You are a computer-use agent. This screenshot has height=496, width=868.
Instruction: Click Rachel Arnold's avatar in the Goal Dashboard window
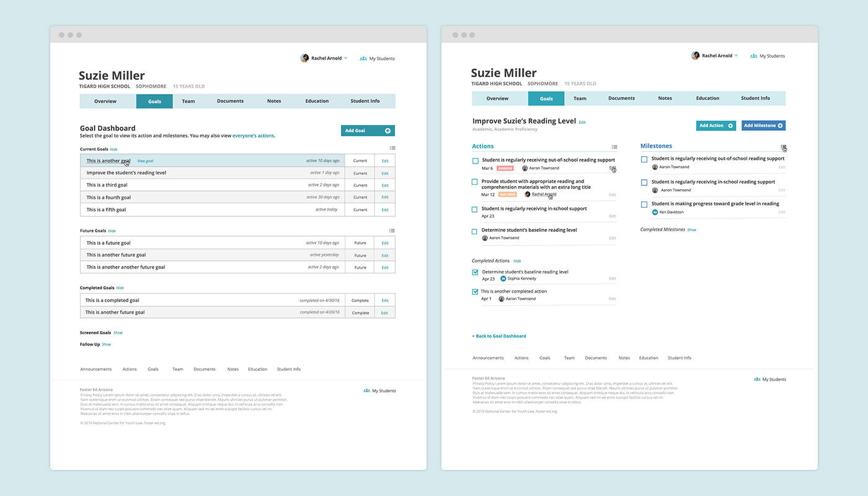coord(304,58)
